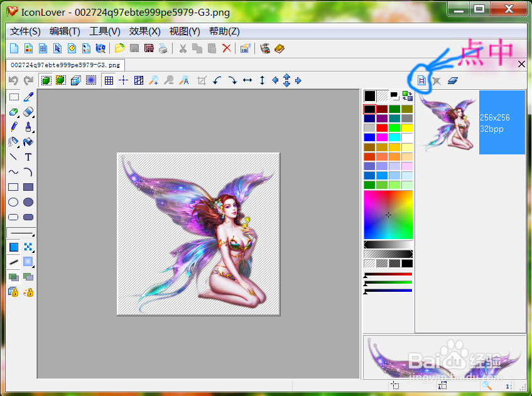Pick the cyan color swatch
The height and width of the screenshot is (396, 532).
tap(394, 137)
